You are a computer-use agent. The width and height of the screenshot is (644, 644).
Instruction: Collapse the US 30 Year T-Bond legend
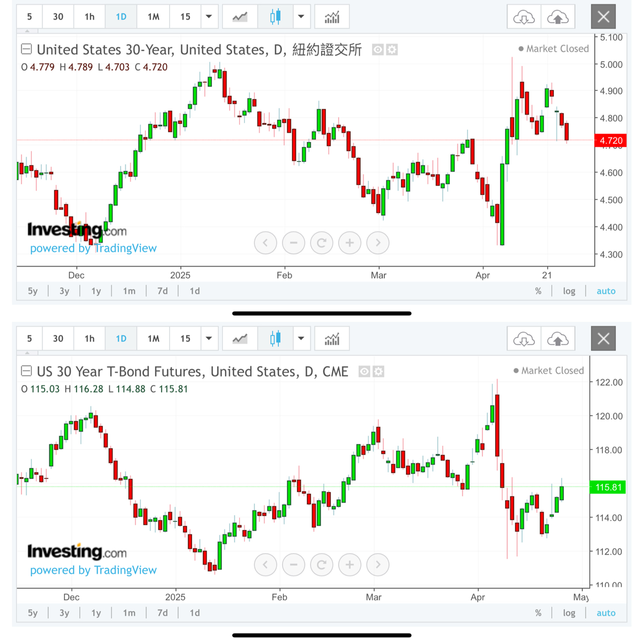pos(26,371)
